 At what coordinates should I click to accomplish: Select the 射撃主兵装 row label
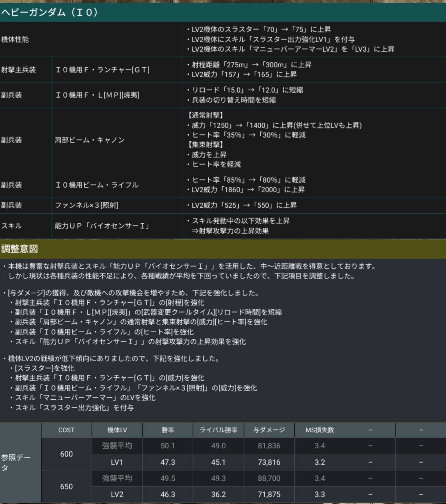[x=18, y=70]
